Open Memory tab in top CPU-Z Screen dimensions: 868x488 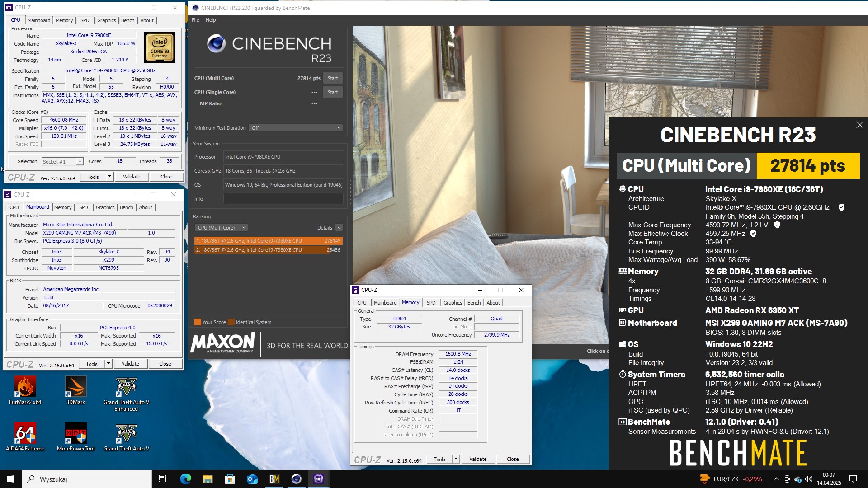(x=64, y=20)
